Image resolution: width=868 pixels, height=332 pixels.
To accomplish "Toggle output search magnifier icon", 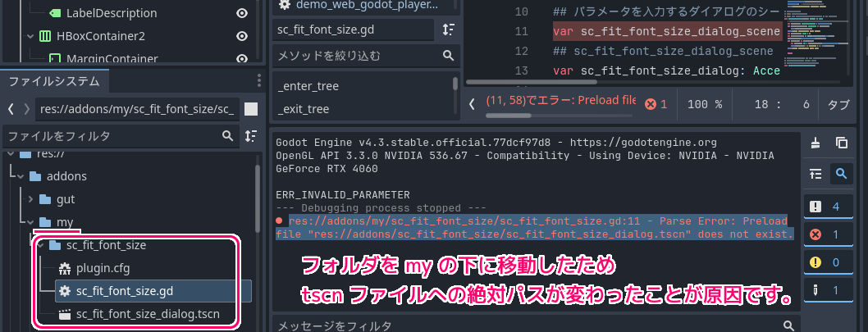I will (x=842, y=174).
